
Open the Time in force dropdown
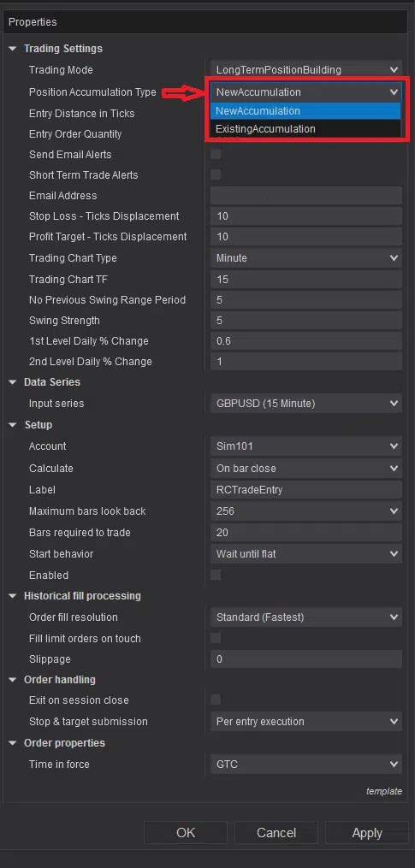pos(305,765)
